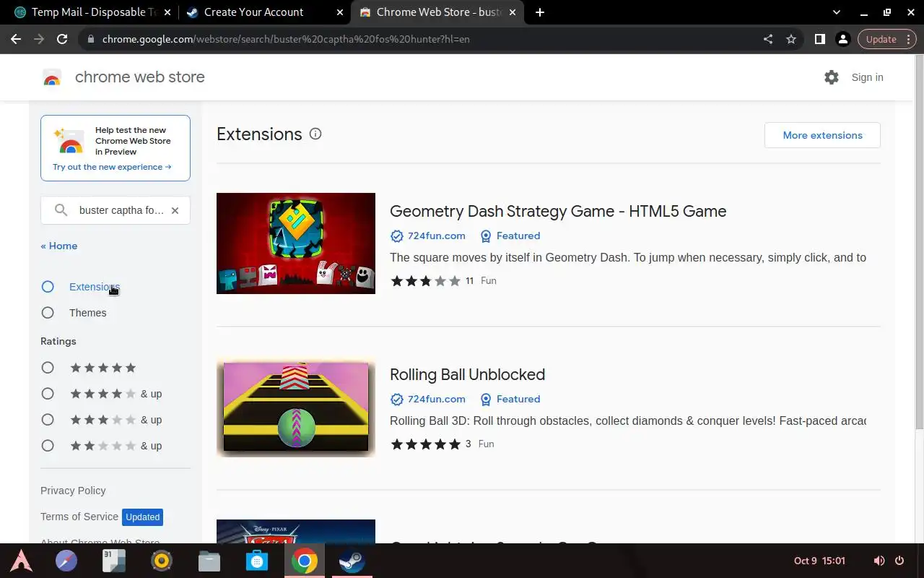Close the Chrome Web Store tab
The width and height of the screenshot is (924, 578).
click(x=513, y=12)
